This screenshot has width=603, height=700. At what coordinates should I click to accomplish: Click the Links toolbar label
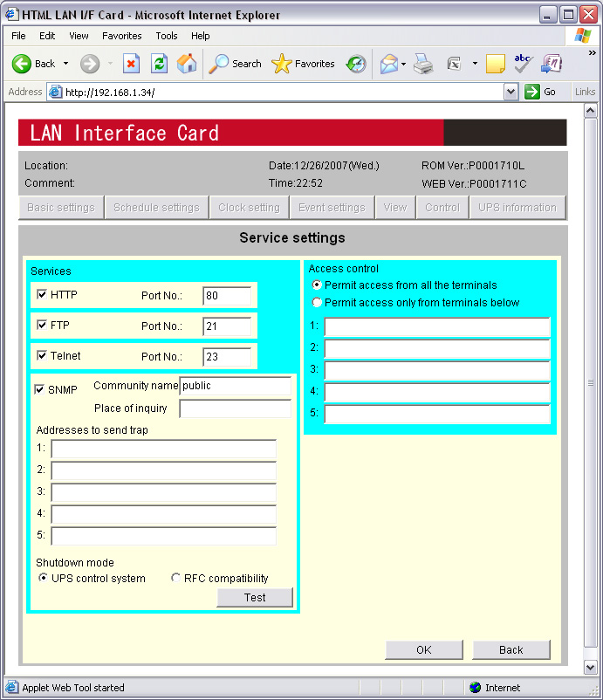pyautogui.click(x=586, y=92)
